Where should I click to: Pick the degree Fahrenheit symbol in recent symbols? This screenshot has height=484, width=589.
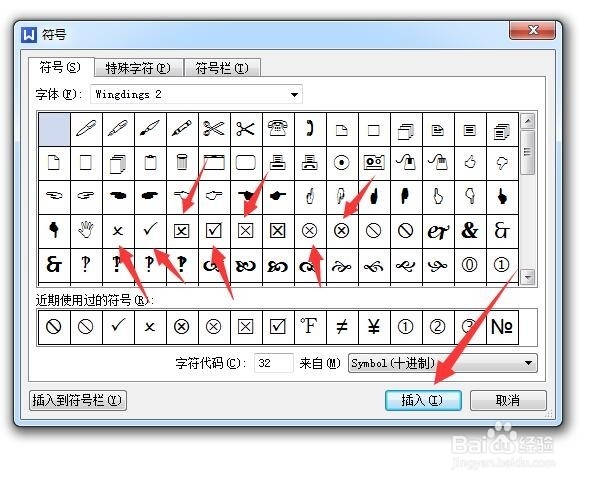click(x=310, y=327)
